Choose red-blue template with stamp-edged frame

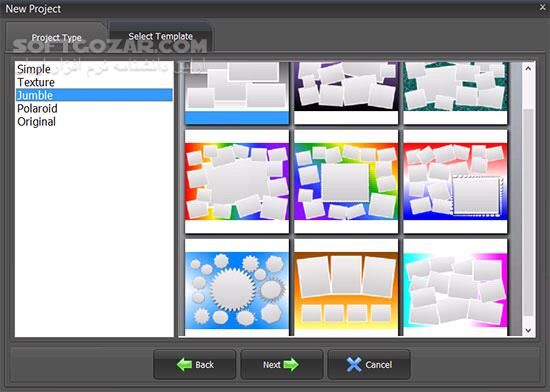pos(455,182)
